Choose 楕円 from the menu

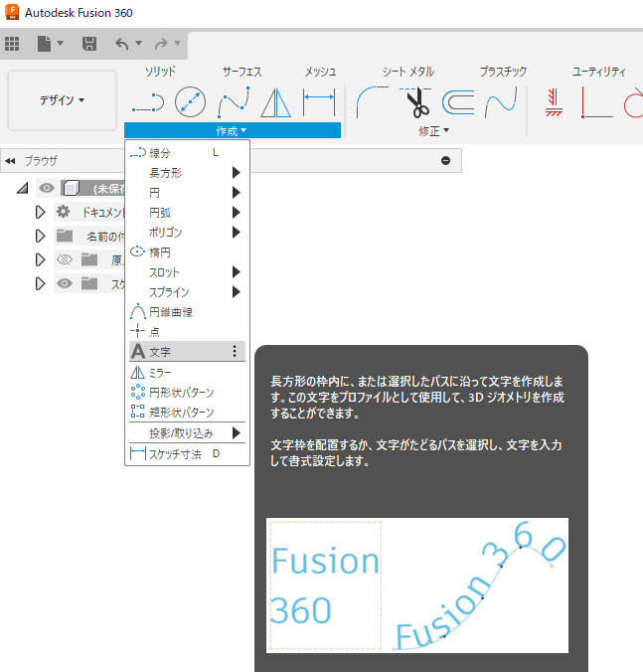pyautogui.click(x=187, y=252)
